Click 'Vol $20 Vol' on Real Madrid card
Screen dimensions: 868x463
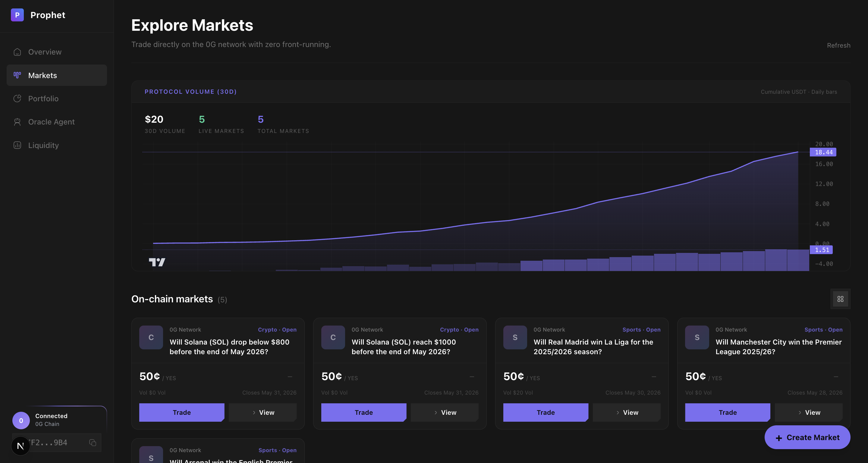518,392
